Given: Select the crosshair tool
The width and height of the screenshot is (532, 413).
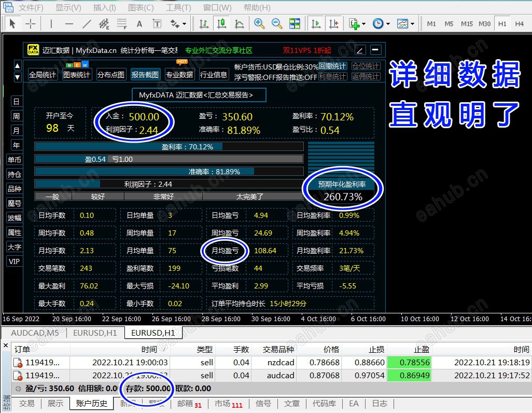Looking at the screenshot, I should point(31,24).
